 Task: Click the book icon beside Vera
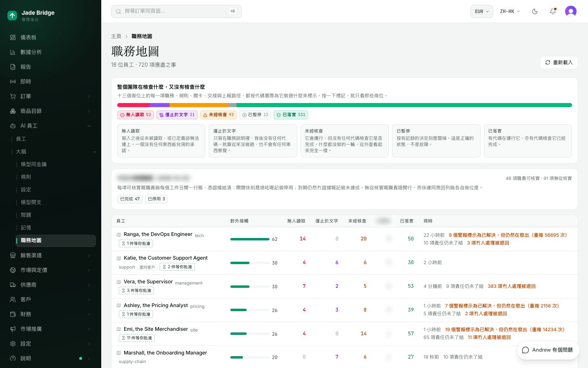coord(119,282)
